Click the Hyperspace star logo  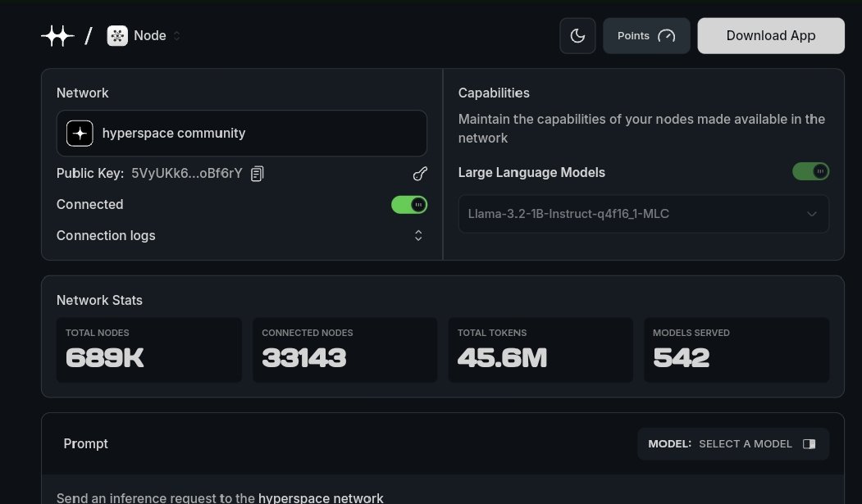57,36
